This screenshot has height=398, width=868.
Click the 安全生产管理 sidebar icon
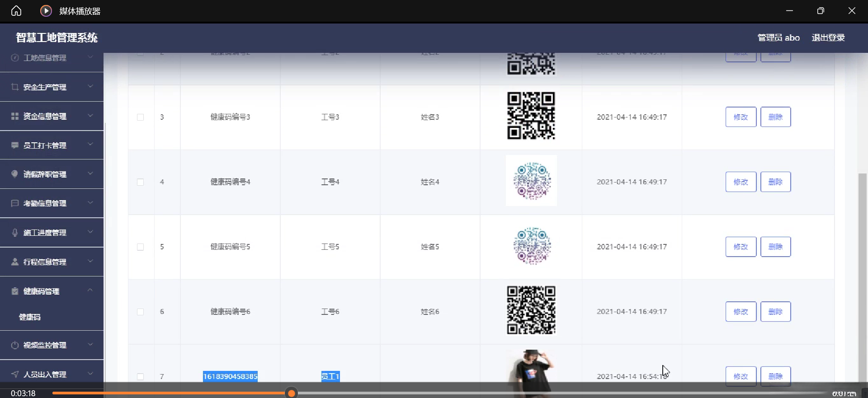pos(15,87)
